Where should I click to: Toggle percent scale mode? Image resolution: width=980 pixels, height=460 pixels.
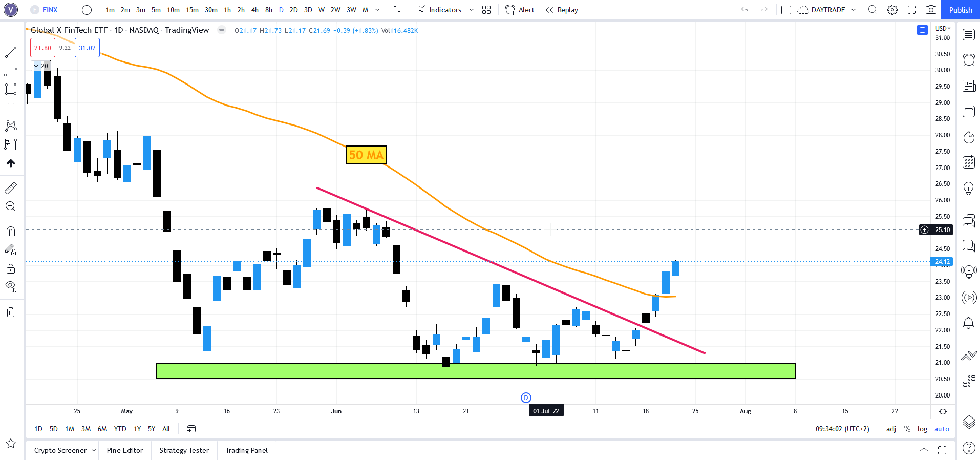point(907,429)
